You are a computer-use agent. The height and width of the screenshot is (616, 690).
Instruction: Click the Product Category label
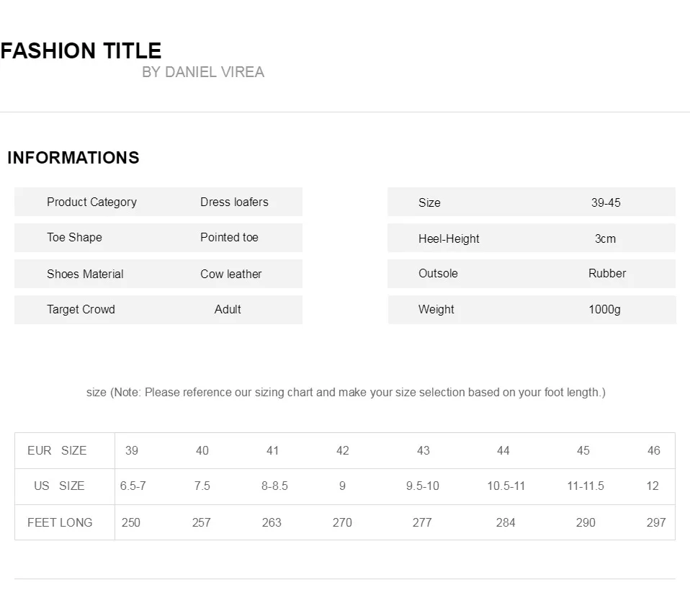pyautogui.click(x=91, y=202)
